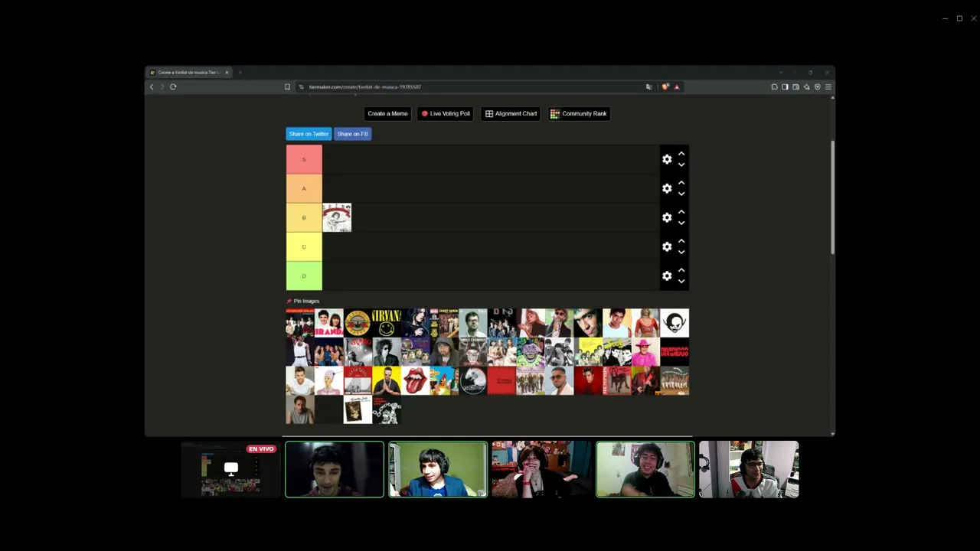Select the chain drawing on black image
This screenshot has height=551, width=980.
[x=386, y=409]
